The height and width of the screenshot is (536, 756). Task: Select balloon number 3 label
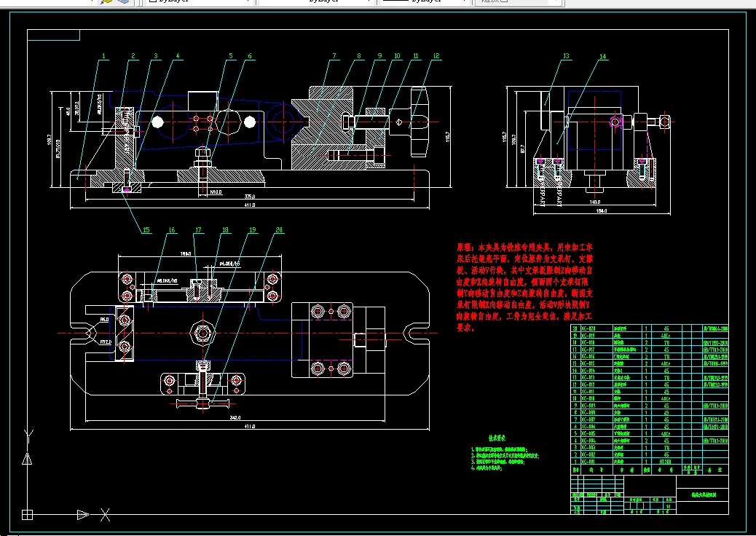coord(156,56)
